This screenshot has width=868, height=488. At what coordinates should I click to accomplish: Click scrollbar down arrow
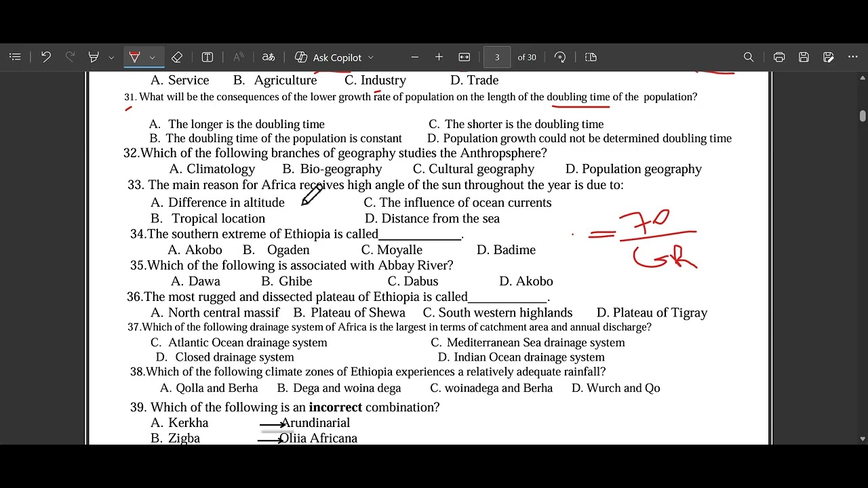[x=863, y=439]
